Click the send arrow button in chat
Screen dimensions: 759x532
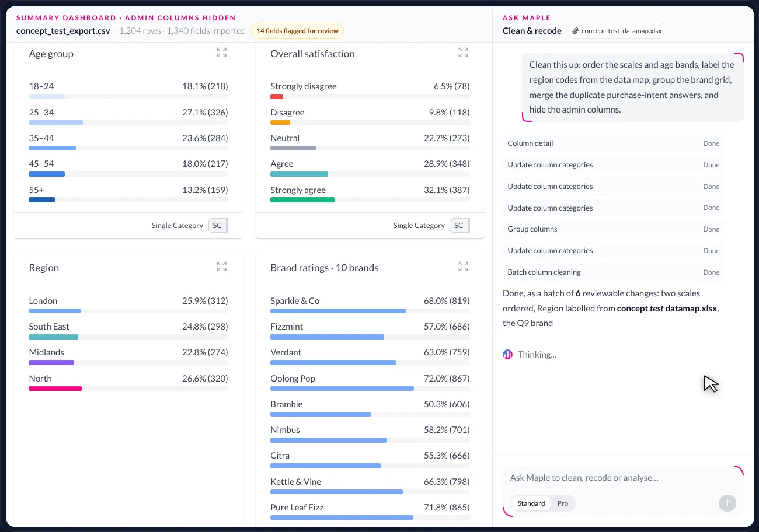click(727, 503)
